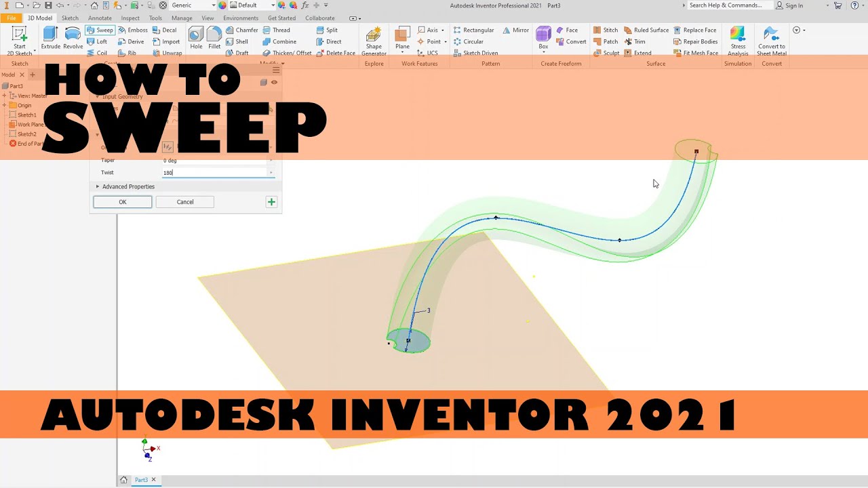Select the Stitch surface tool

(606, 30)
